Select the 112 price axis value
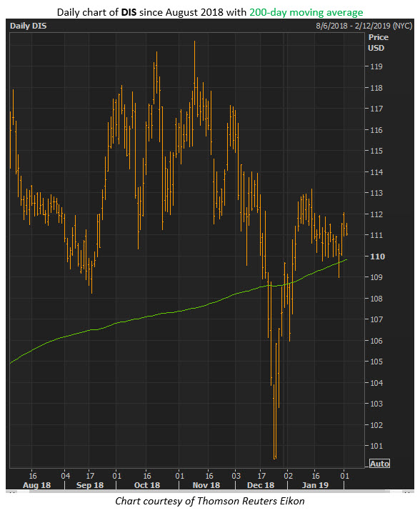 point(376,214)
